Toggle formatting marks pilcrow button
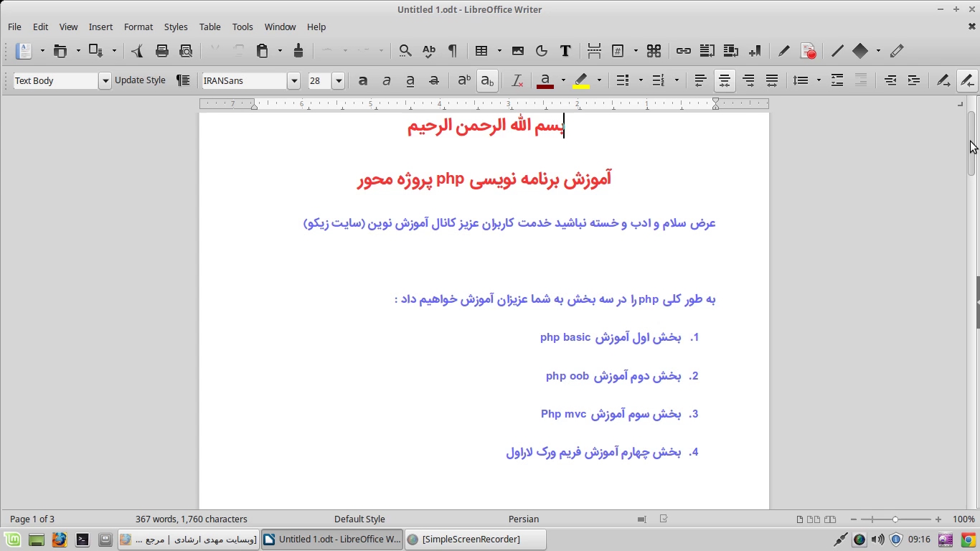This screenshot has height=551, width=980. click(453, 51)
